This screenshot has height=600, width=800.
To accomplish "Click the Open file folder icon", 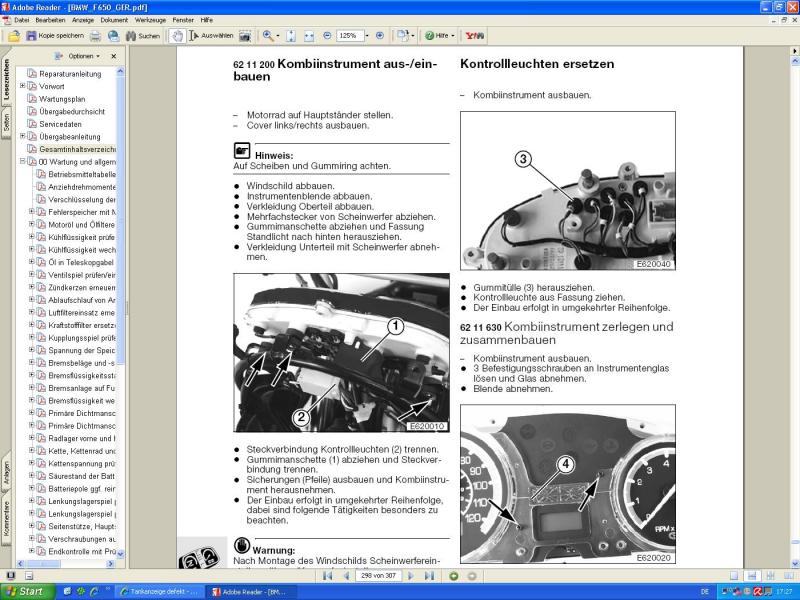I will [14, 36].
